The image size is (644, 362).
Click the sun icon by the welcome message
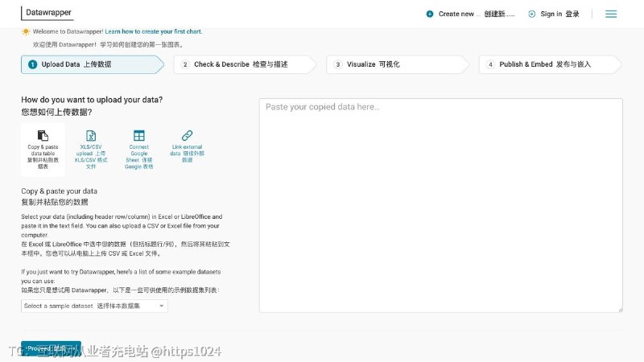pos(26,31)
